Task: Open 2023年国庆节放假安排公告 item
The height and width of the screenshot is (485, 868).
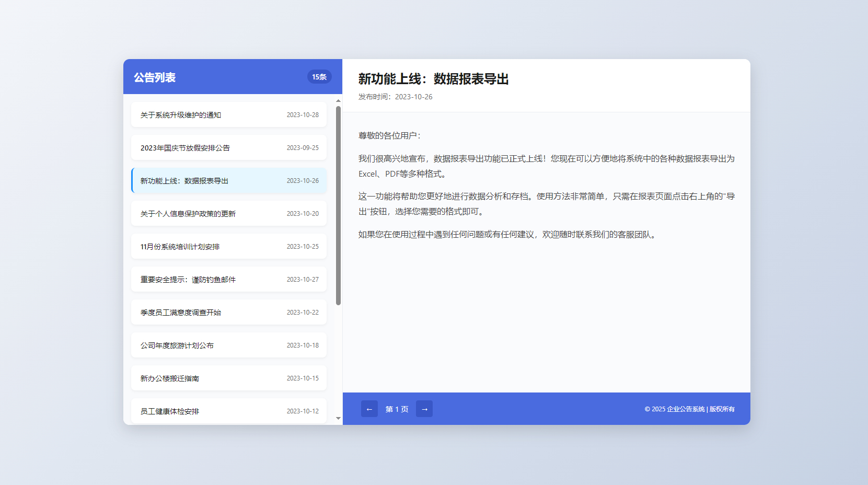Action: 229,148
